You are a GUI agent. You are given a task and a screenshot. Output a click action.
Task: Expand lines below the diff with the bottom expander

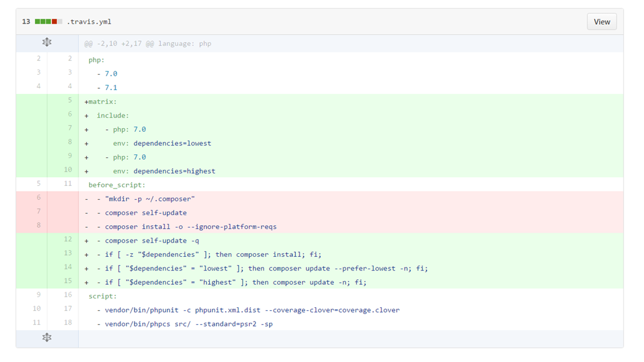[47, 338]
